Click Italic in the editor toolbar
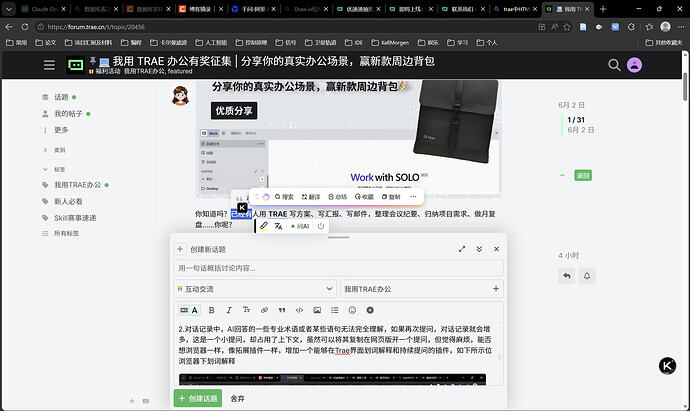690x411 pixels. pos(229,310)
